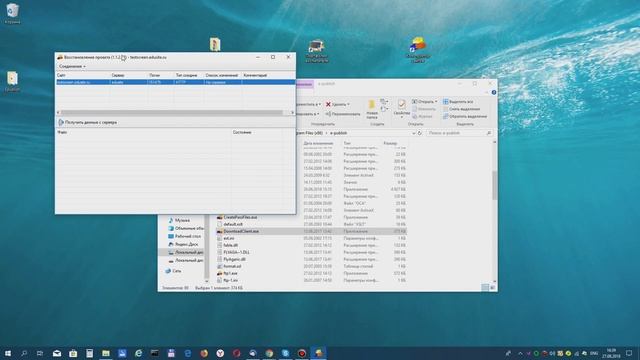
Task: Click the refresh button beside Explorer address bar
Action: [420, 133]
